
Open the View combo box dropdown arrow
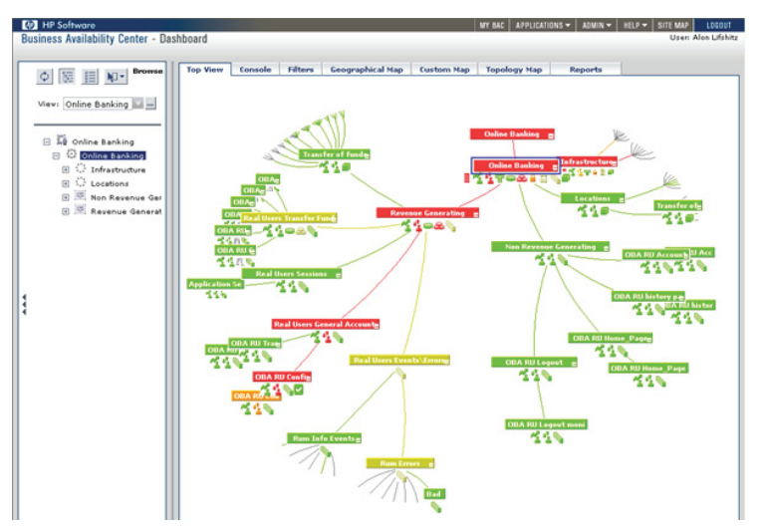coord(138,104)
